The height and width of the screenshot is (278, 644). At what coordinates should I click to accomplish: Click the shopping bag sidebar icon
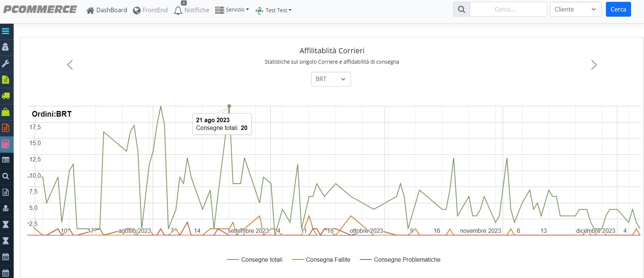click(x=6, y=111)
